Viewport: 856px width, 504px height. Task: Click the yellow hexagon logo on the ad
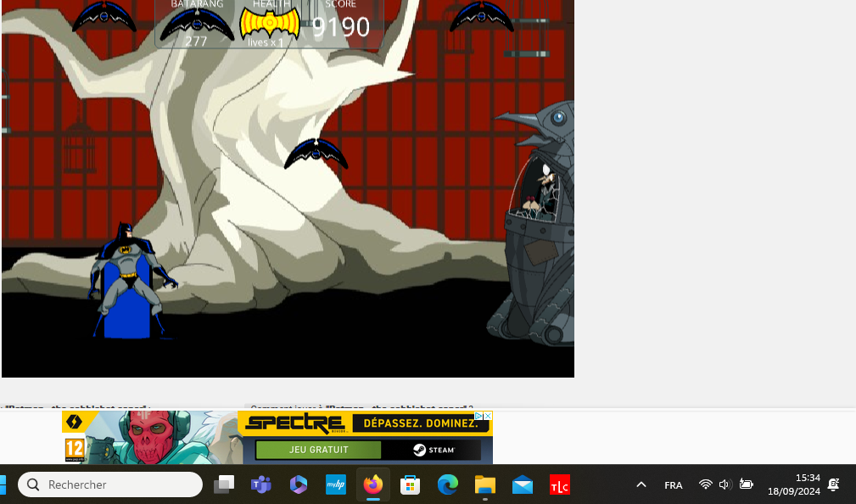pyautogui.click(x=75, y=422)
